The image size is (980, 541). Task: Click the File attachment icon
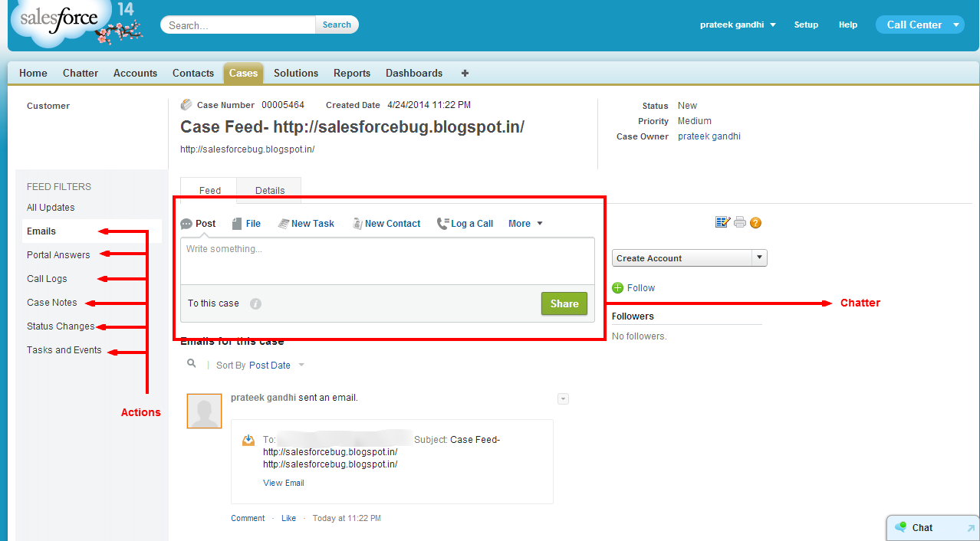coord(236,223)
